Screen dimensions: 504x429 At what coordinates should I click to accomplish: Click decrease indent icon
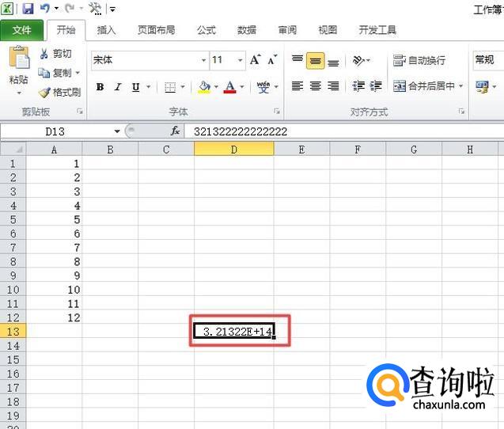[x=358, y=85]
